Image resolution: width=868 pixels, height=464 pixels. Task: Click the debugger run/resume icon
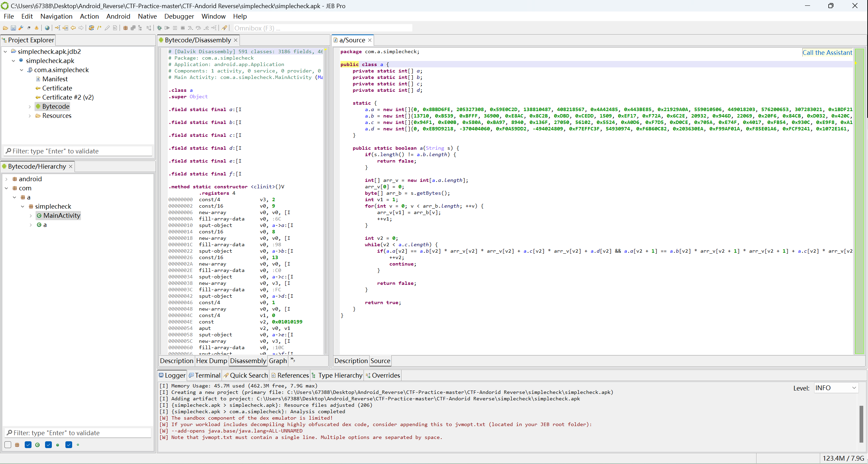pyautogui.click(x=167, y=28)
